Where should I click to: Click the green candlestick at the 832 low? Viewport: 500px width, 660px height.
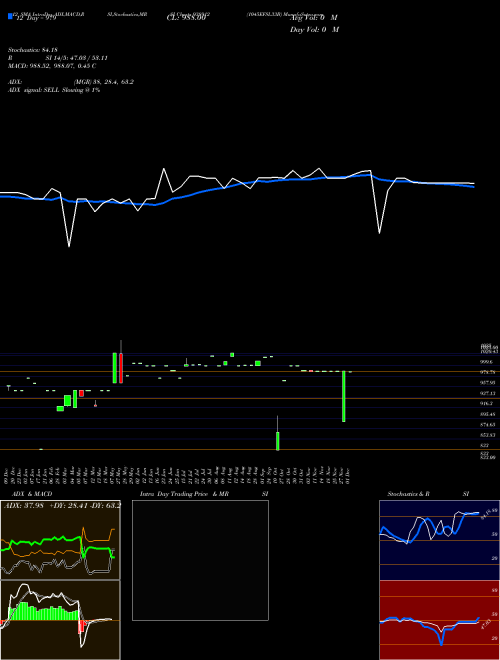(278, 441)
